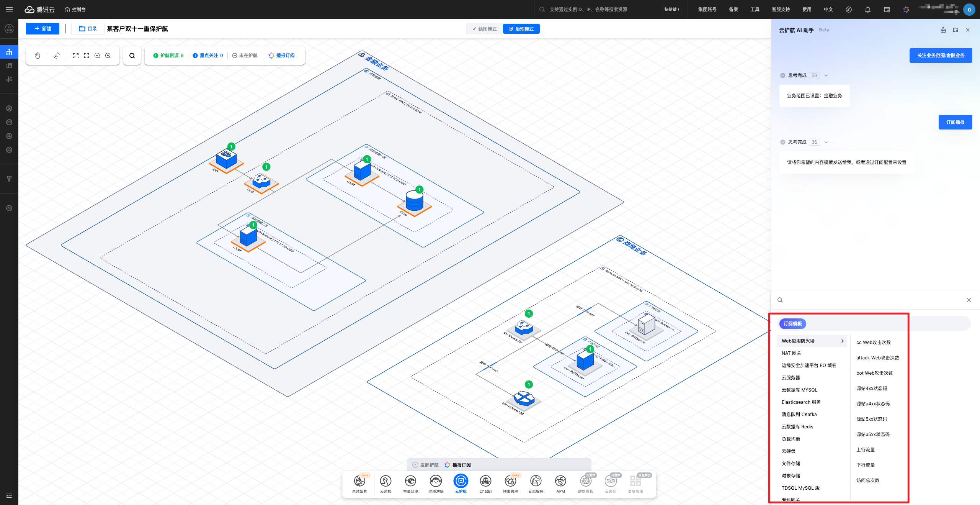980x505 pixels.
Task: Switch to 绘图模式 tab
Action: [485, 29]
